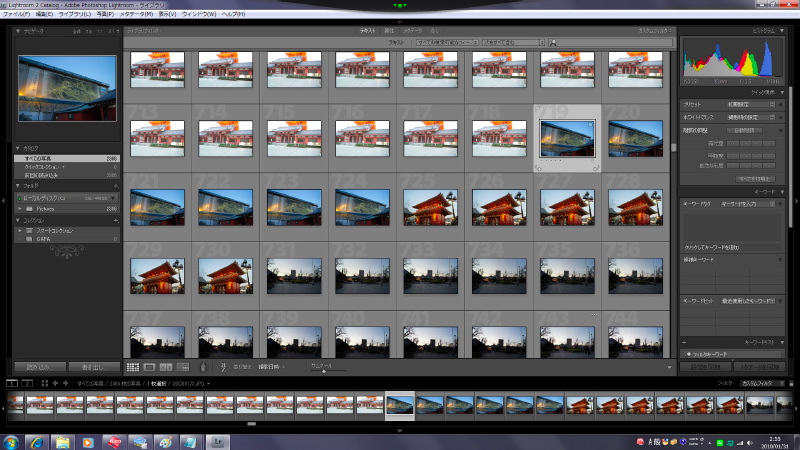
Task: Switch to Loupe view in toolbar
Action: pos(150,368)
